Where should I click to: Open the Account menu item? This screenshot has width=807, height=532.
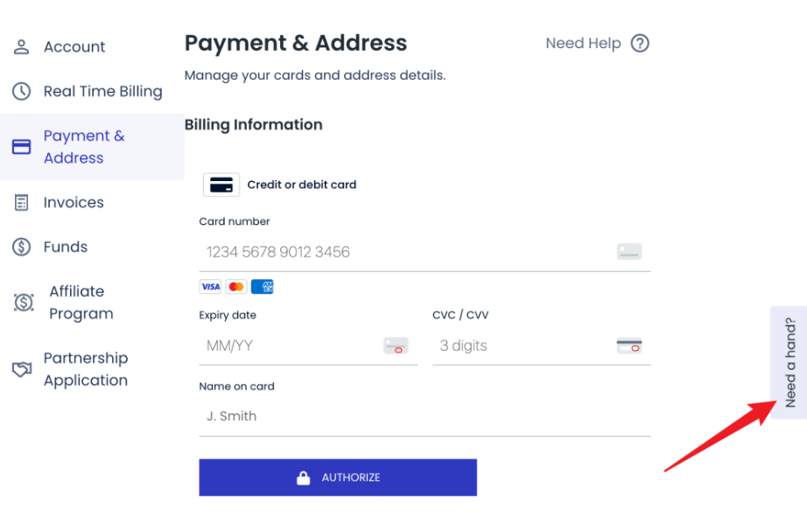[74, 47]
